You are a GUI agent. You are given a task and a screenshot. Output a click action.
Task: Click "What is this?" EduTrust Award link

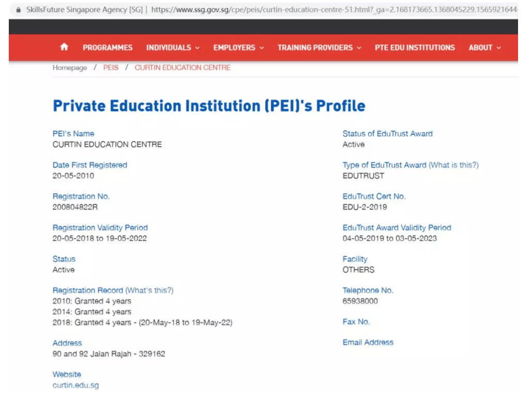coord(453,165)
